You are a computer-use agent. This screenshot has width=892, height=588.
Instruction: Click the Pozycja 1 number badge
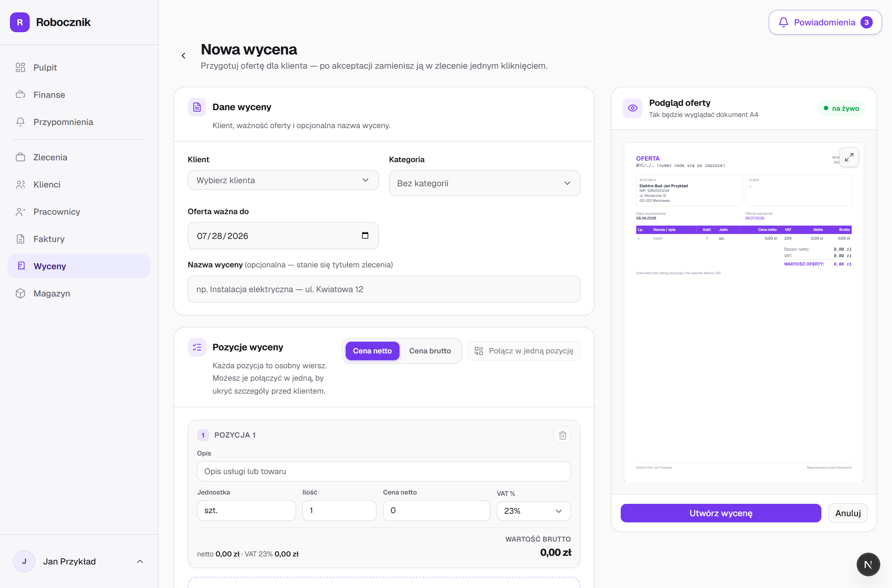coord(203,435)
